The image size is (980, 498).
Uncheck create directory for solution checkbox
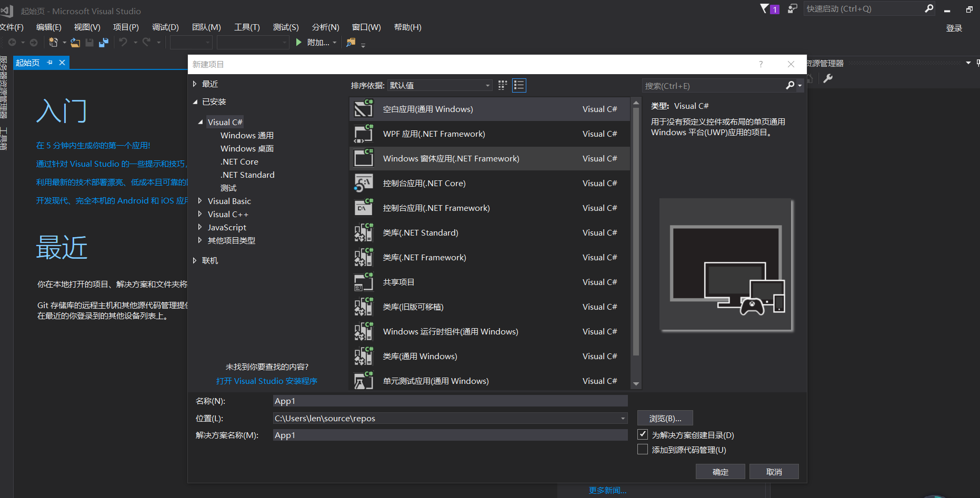643,434
